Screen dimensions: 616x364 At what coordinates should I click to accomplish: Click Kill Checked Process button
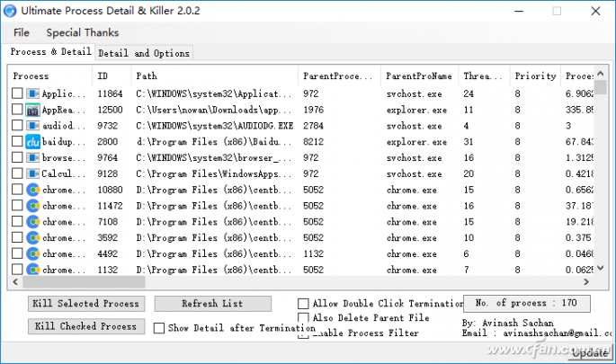coord(86,326)
